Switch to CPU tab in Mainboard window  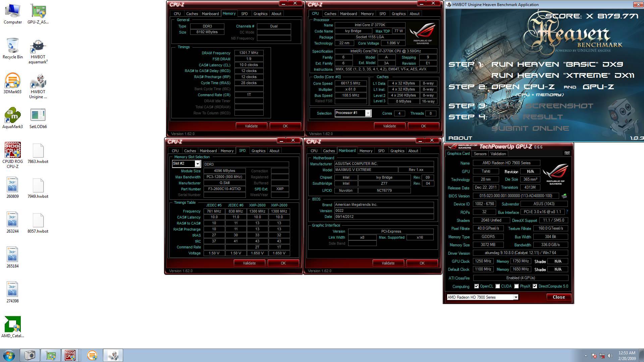tap(314, 151)
